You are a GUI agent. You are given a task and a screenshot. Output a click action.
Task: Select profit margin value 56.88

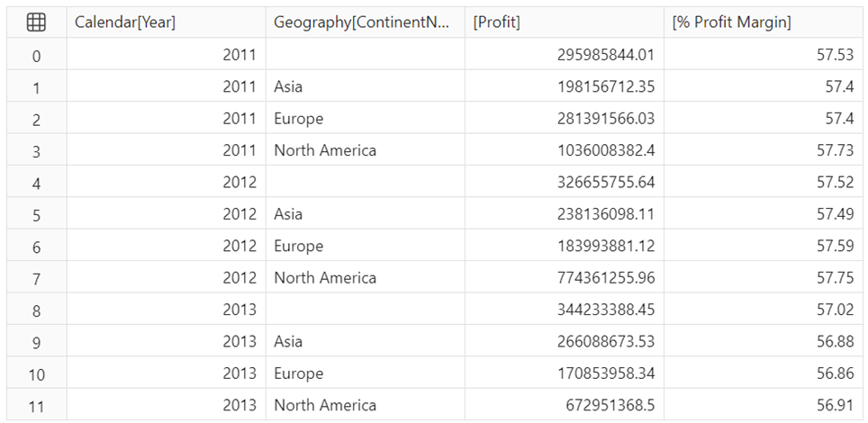[835, 342]
